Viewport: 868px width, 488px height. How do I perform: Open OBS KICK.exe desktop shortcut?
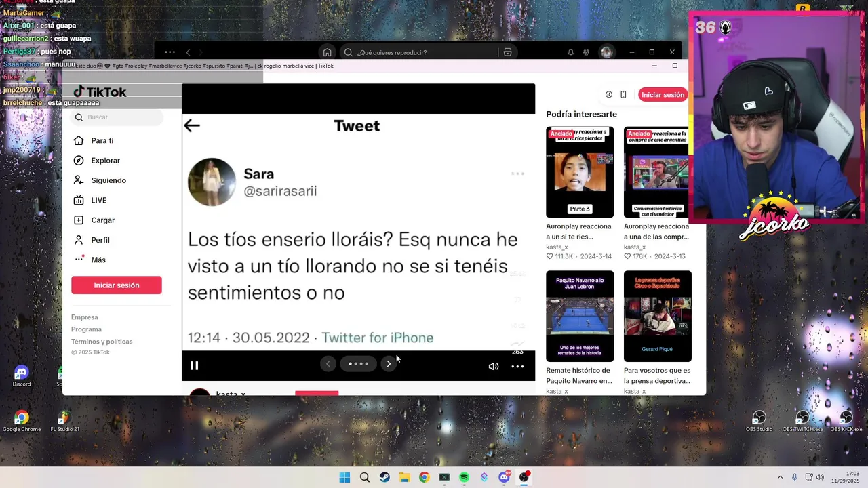(846, 421)
